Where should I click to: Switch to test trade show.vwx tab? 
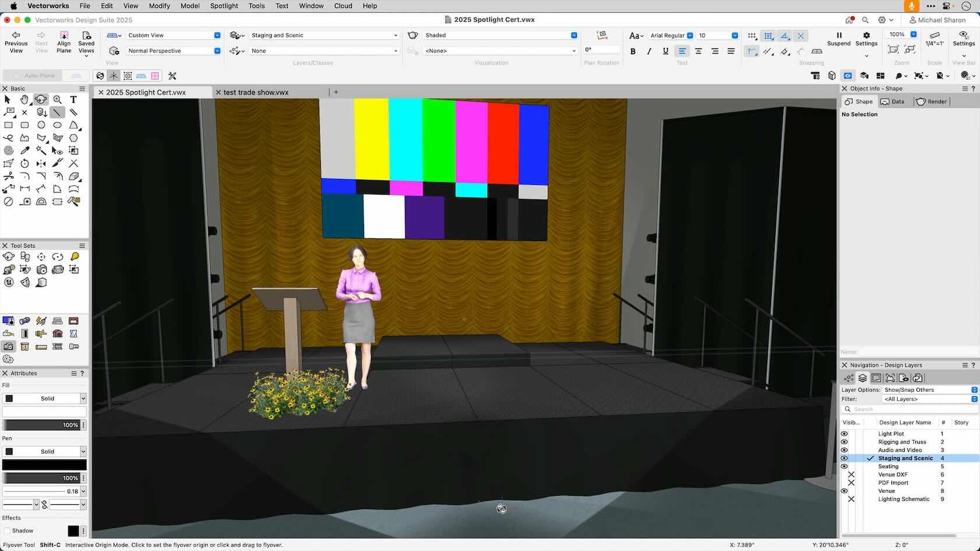pyautogui.click(x=256, y=92)
